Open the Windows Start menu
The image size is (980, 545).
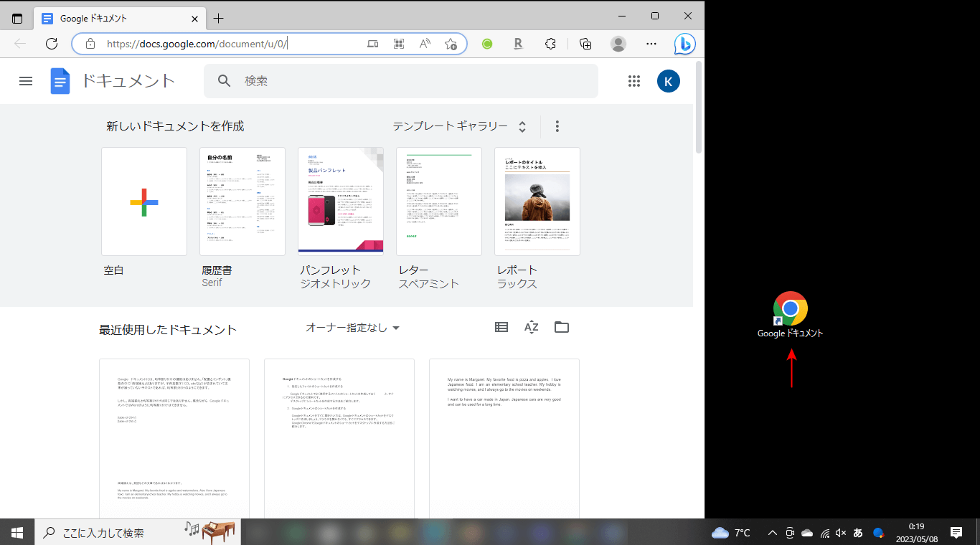(x=17, y=533)
